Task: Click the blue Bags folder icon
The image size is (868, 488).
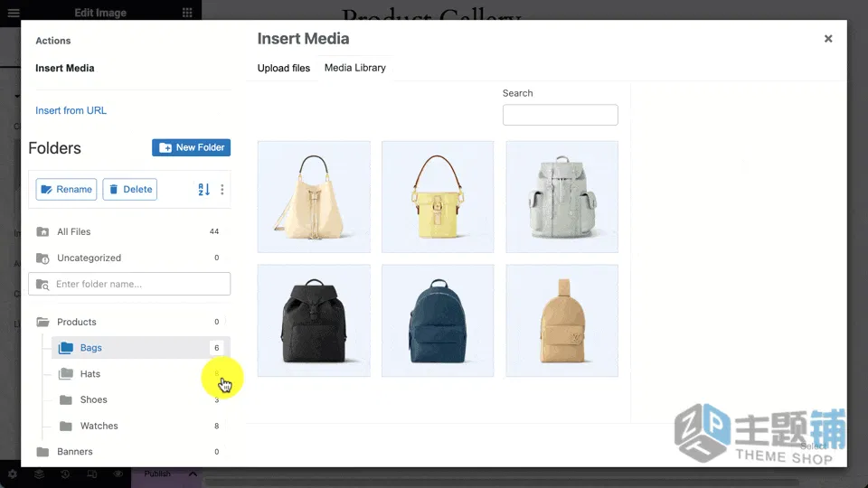Action: (66, 348)
